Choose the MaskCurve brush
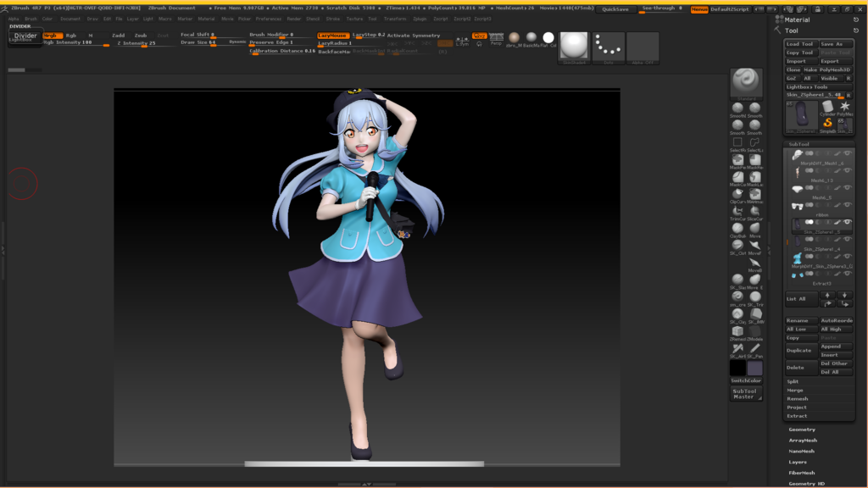868x488 pixels. coord(737,177)
